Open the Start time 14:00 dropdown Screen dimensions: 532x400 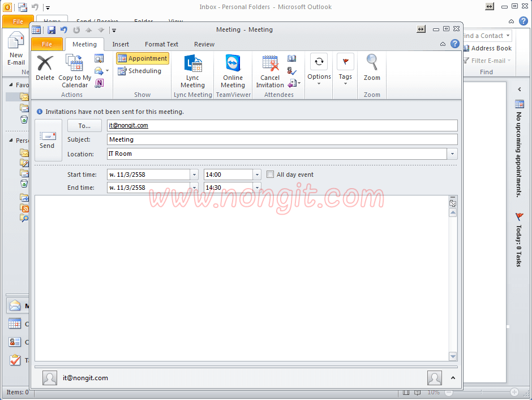[x=257, y=175]
